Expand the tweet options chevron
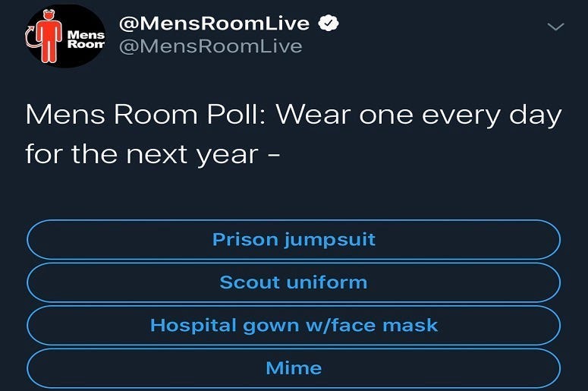Viewport: 588px width, 391px height. point(556,27)
